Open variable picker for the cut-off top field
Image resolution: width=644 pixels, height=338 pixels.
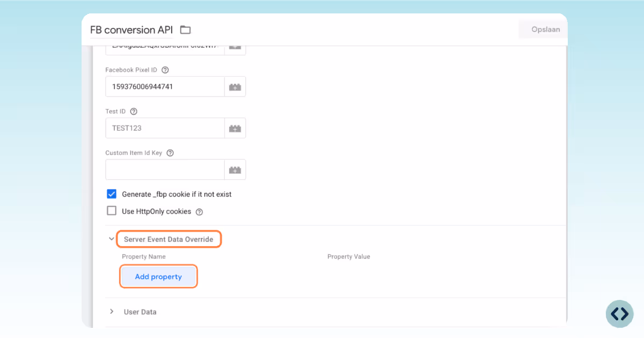235,48
